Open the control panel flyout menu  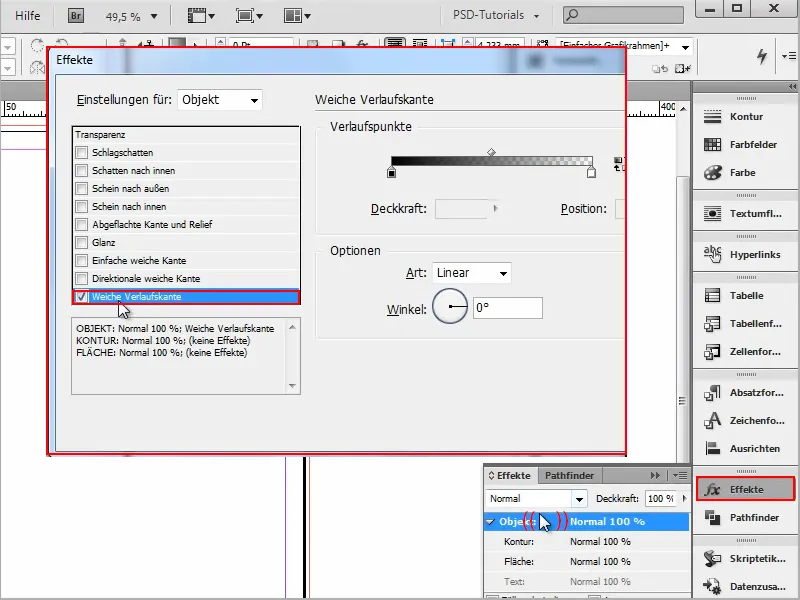pyautogui.click(x=789, y=56)
